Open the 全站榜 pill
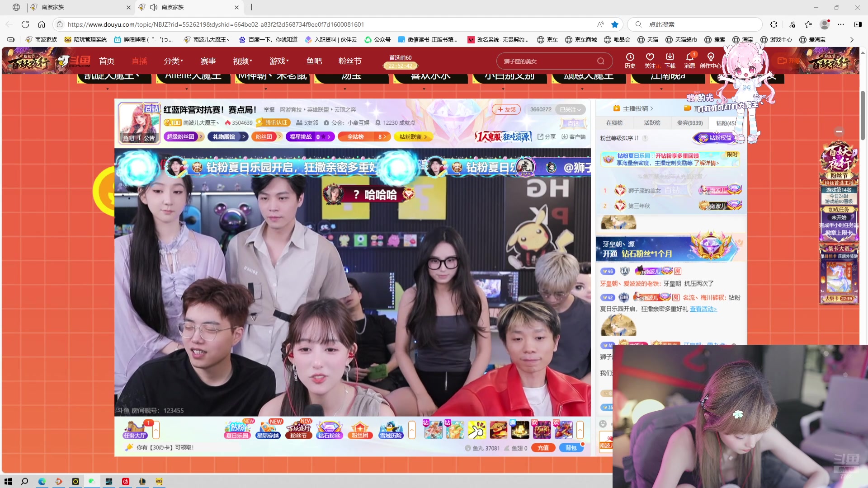The image size is (868, 488). click(364, 136)
